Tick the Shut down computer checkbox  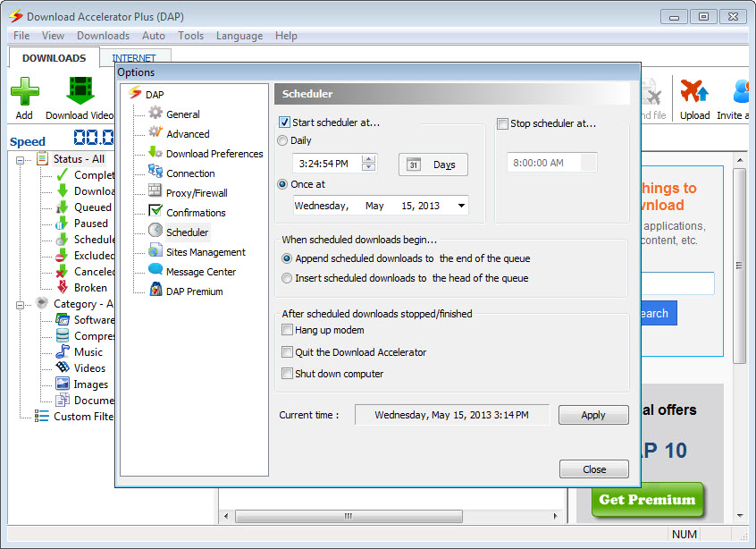click(288, 374)
